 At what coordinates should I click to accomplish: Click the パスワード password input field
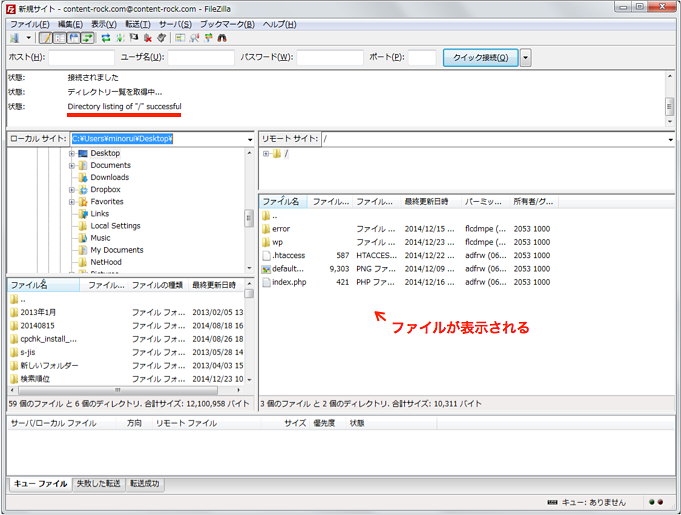330,57
